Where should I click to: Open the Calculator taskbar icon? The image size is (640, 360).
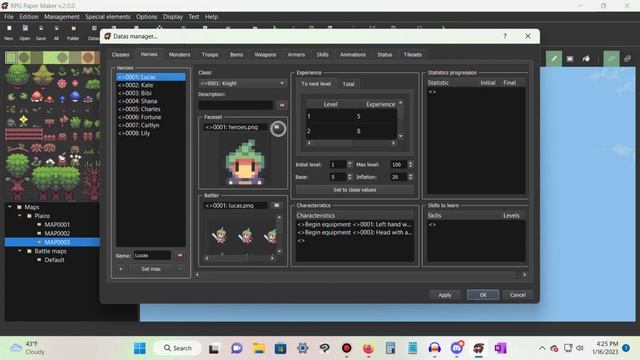pyautogui.click(x=391, y=348)
